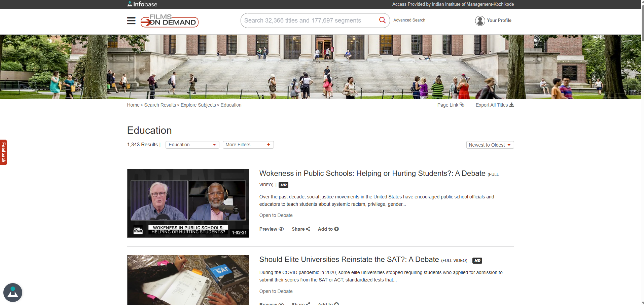The height and width of the screenshot is (305, 644).
Task: Expand the More Filters panel
Action: click(248, 145)
